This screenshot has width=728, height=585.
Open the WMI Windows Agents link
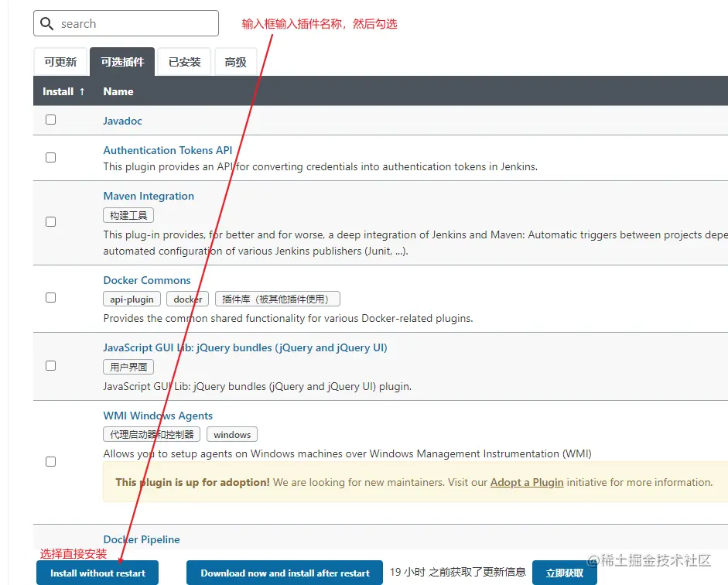click(x=158, y=416)
